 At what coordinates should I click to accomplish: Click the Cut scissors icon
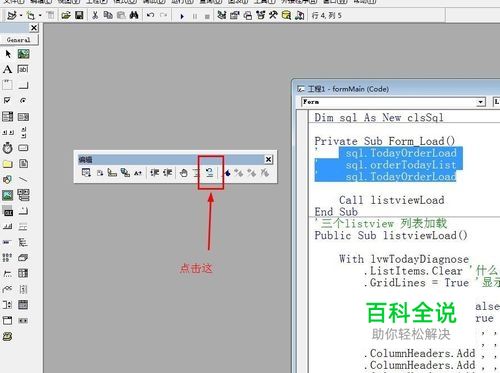pyautogui.click(x=95, y=15)
